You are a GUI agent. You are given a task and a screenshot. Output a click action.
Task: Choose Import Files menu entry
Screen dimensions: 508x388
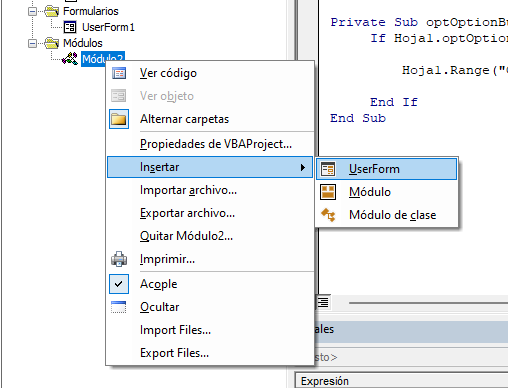tap(210, 330)
